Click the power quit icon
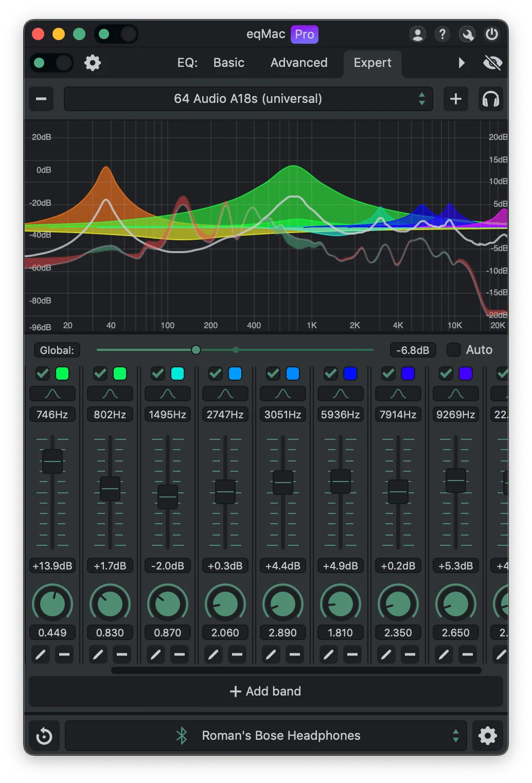Screen dimensions: 532x783 (x=492, y=34)
